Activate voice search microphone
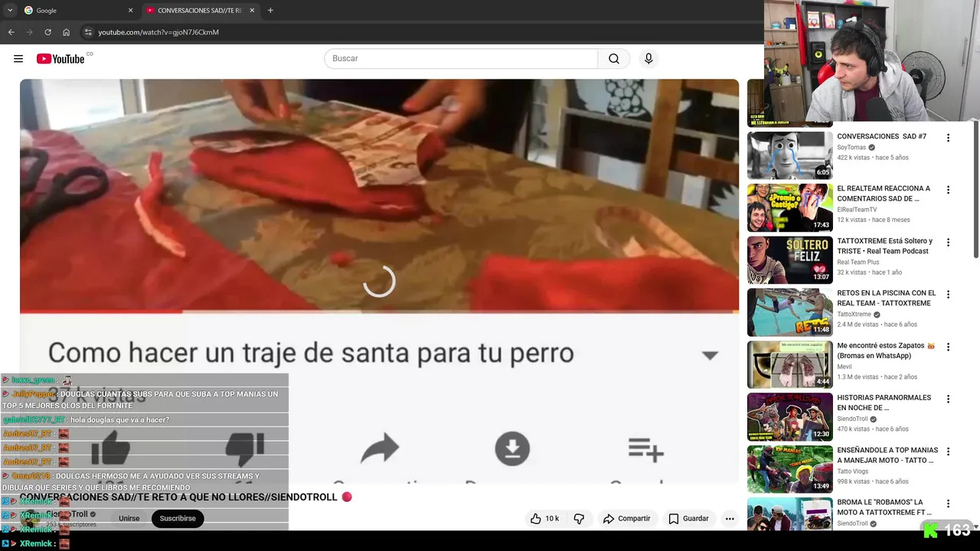Screen dimensions: 980x551 pos(648,59)
